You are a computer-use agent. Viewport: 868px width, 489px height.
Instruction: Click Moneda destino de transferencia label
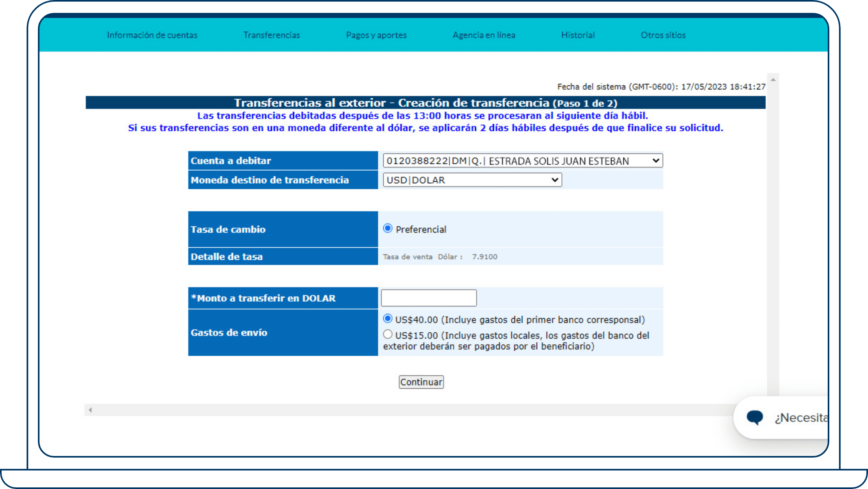(270, 180)
